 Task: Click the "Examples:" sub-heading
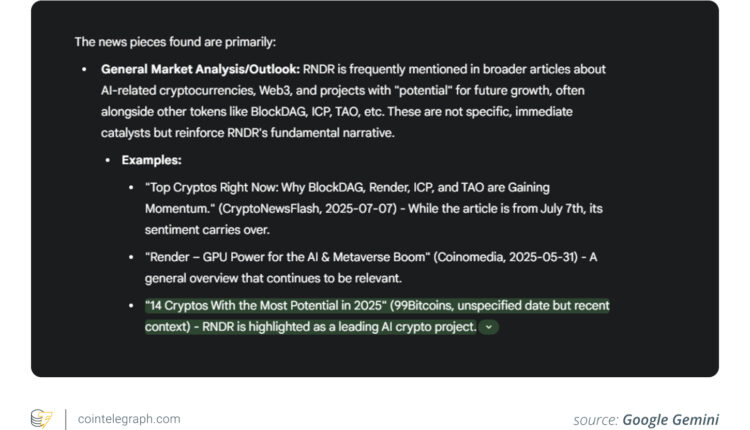[153, 159]
